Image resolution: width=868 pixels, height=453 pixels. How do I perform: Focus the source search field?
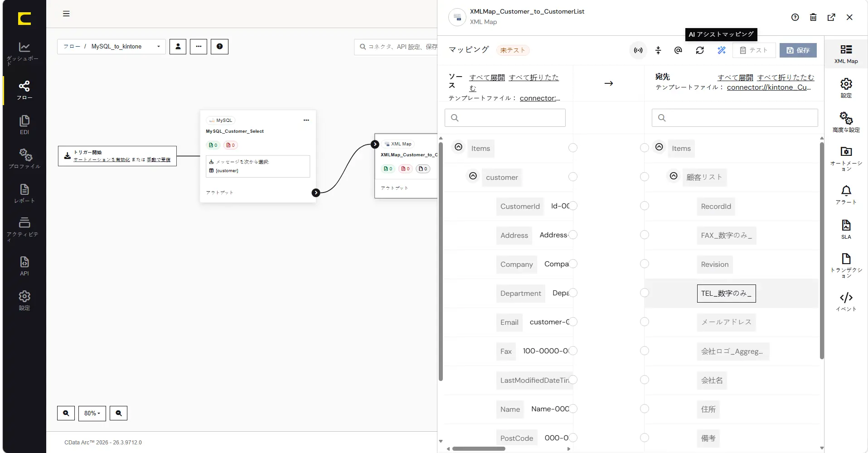click(x=505, y=118)
